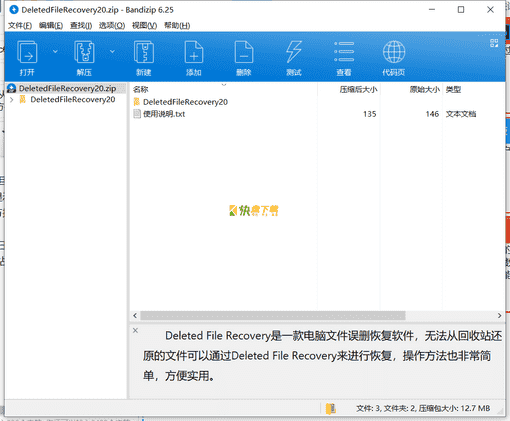Close the archive comment pane
The image size is (510, 421).
click(x=135, y=330)
